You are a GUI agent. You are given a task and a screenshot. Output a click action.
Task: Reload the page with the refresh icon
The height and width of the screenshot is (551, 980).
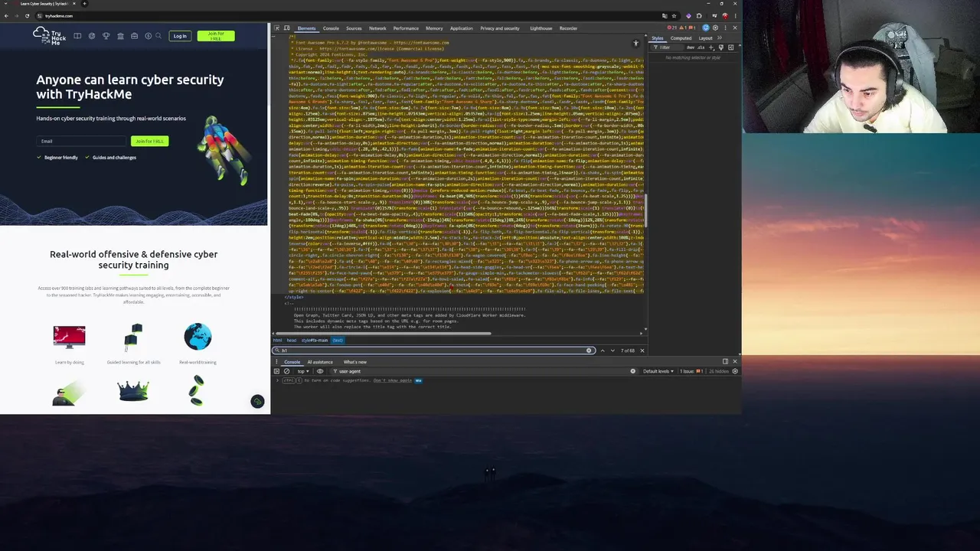[x=27, y=15]
